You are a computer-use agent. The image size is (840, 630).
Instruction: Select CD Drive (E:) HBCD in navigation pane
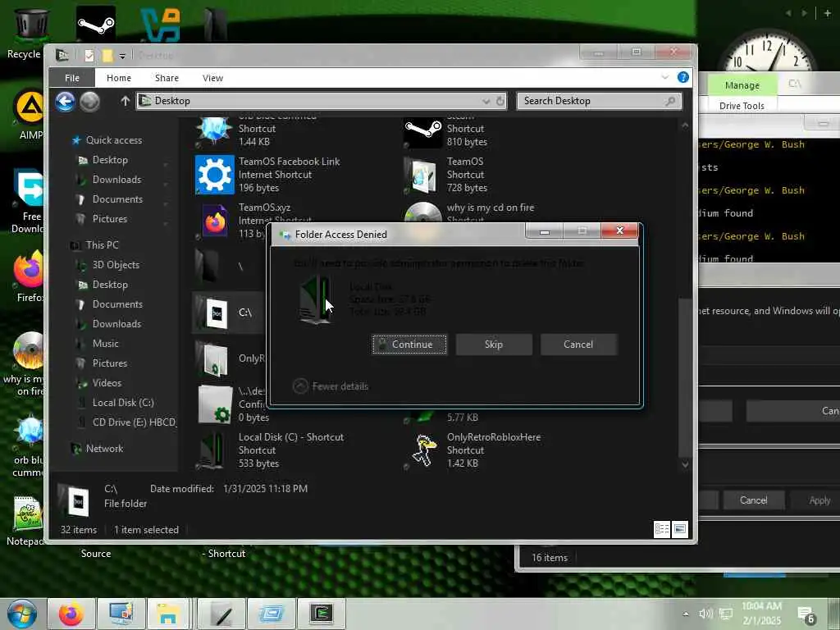(x=134, y=422)
